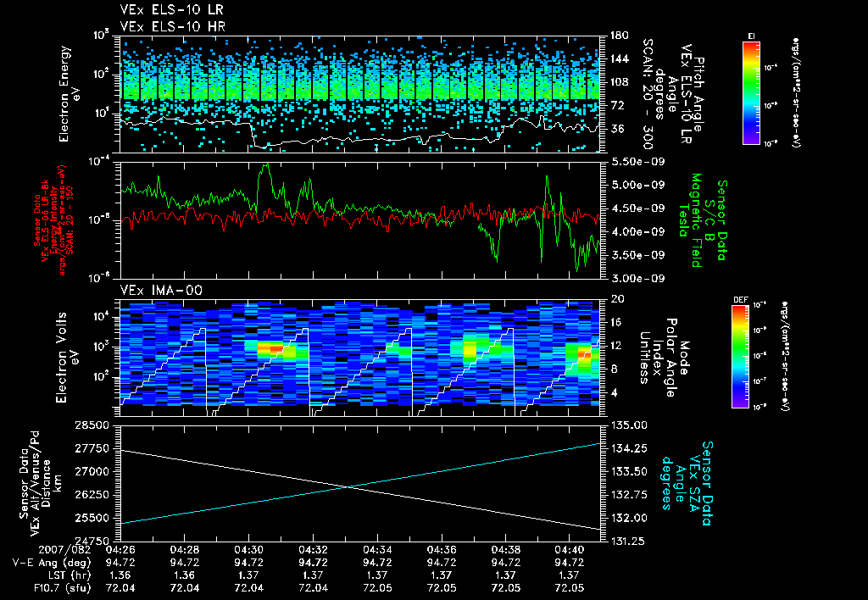Select the "VEx IMA-00" panel title
Viewport: 868px width, 600px height.
point(161,290)
